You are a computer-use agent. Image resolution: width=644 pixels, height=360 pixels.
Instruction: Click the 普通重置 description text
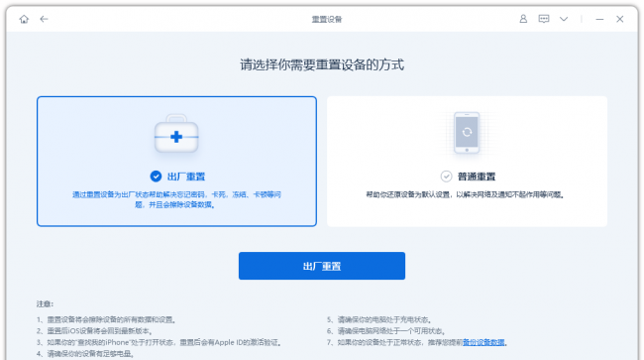[465, 194]
